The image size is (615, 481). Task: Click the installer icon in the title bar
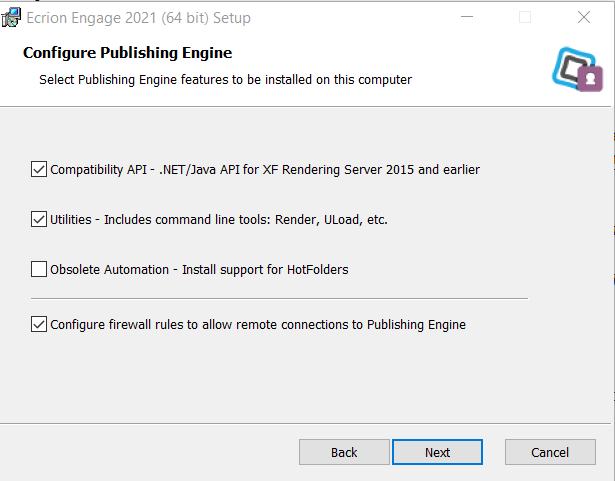click(11, 18)
